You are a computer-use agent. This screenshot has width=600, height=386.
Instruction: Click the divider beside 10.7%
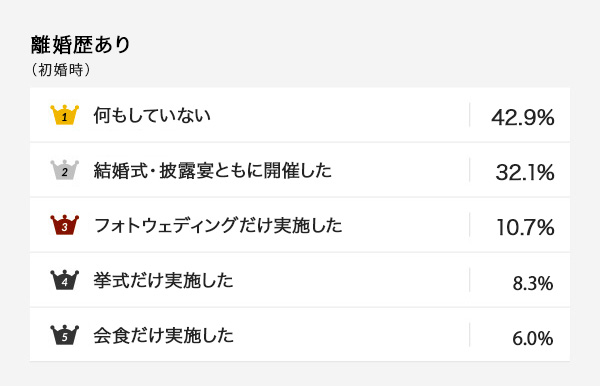[x=470, y=225]
